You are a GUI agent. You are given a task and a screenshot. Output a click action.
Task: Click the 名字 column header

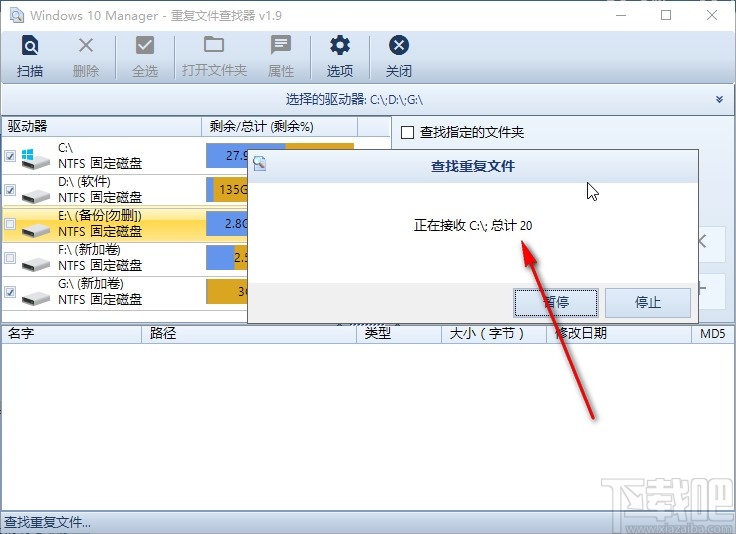[22, 334]
